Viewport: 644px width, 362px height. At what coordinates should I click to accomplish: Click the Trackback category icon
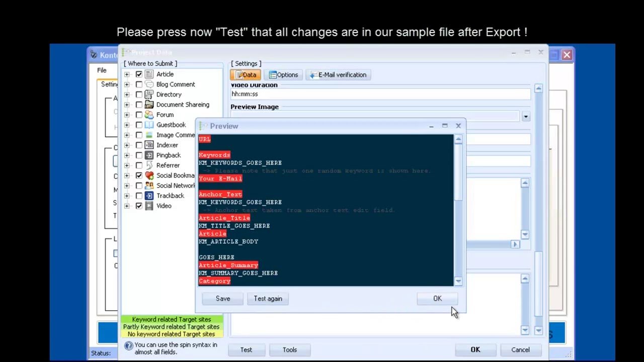click(149, 196)
